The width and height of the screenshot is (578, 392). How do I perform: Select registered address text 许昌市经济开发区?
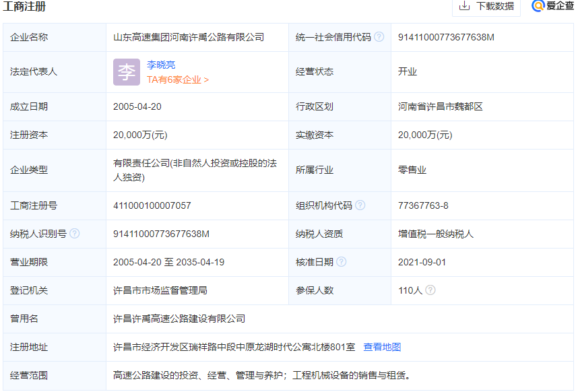tap(151, 347)
